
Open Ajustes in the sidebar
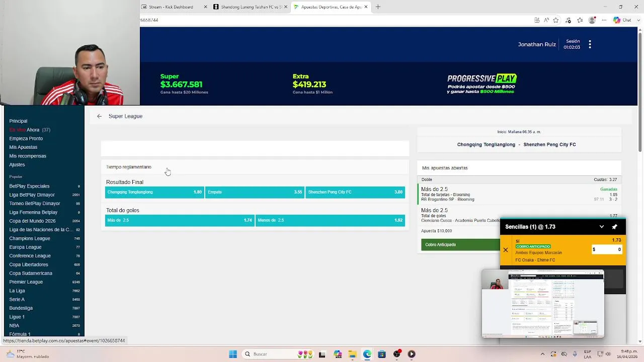pos(17,165)
